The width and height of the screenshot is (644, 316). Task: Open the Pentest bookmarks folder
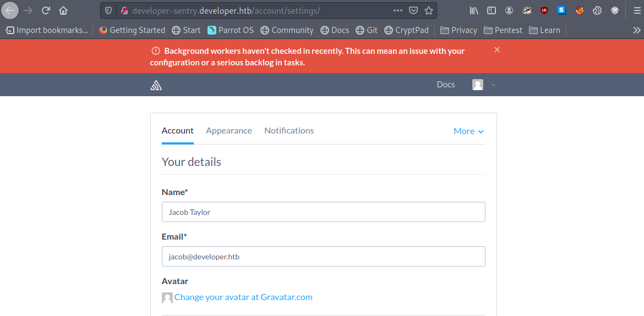pos(503,30)
